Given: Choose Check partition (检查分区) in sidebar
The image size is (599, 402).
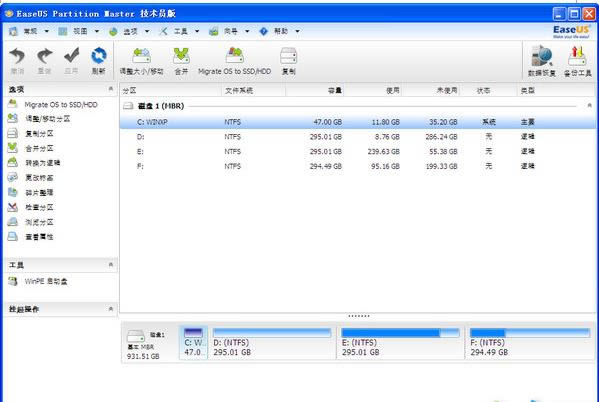Looking at the screenshot, I should (x=31, y=207).
